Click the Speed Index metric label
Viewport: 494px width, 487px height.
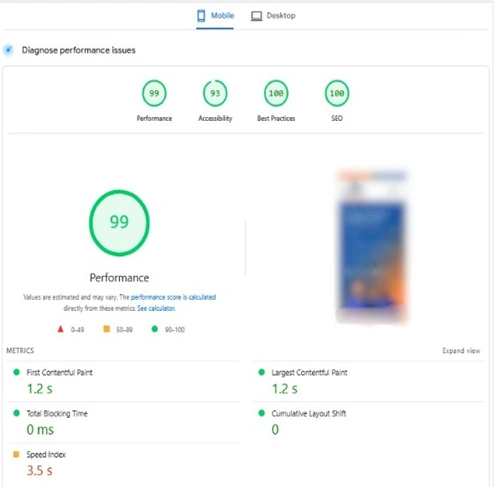[x=46, y=454]
